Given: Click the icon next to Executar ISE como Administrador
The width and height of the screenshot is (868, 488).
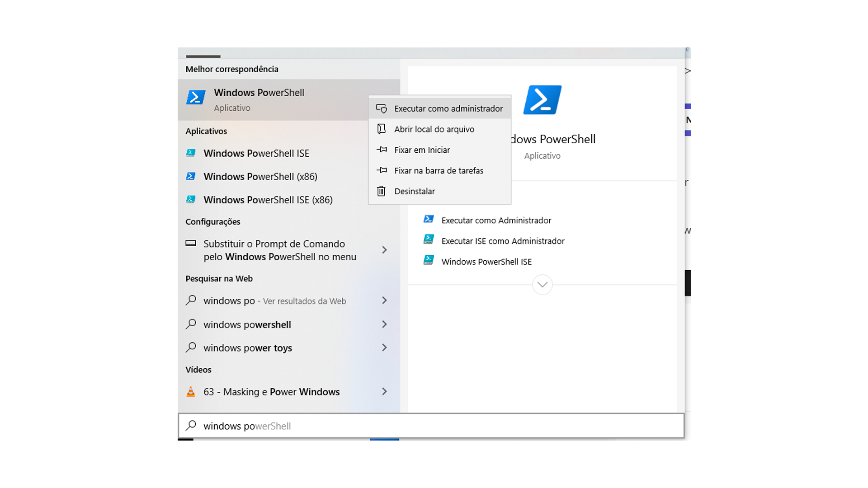Looking at the screenshot, I should point(429,239).
